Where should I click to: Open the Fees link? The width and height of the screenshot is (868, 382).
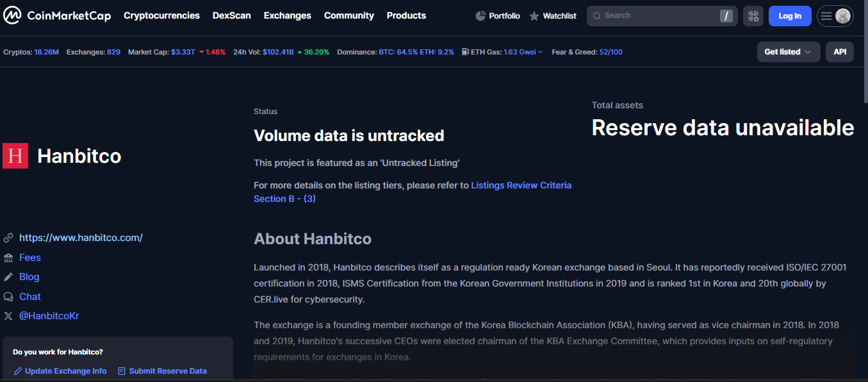(x=30, y=258)
